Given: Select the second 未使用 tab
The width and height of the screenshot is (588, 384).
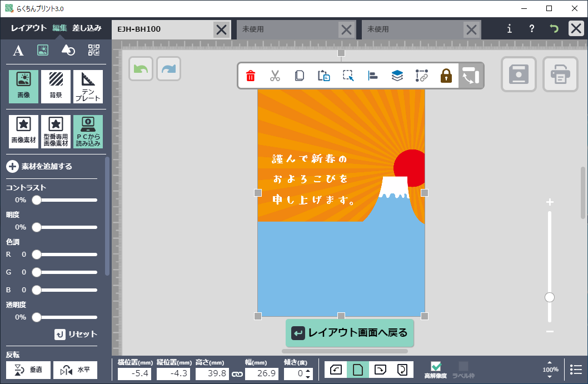Looking at the screenshot, I should (412, 29).
